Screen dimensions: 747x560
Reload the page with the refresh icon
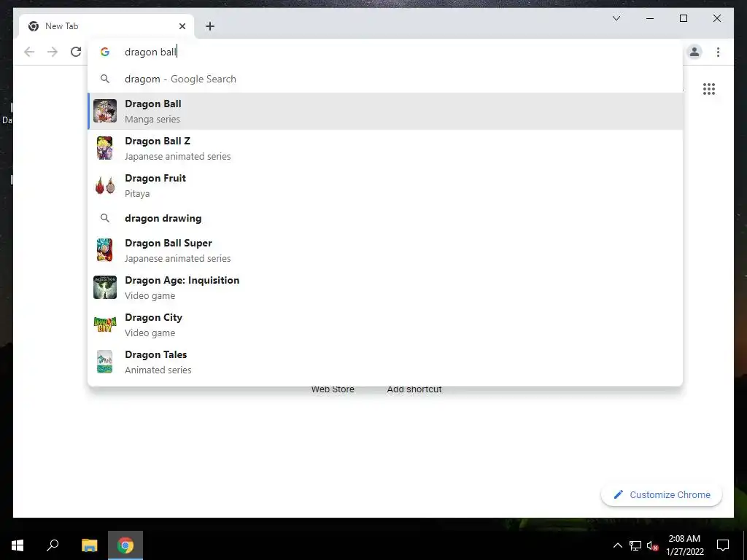pos(76,52)
